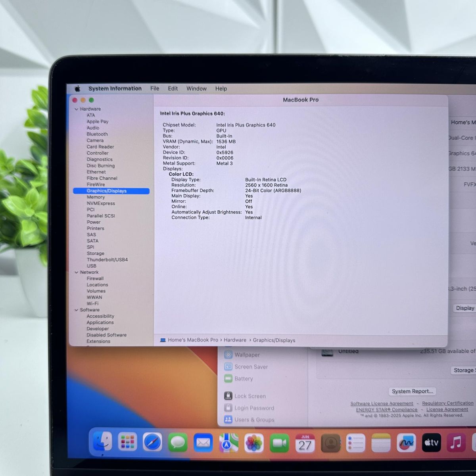The image size is (476, 476).
Task: Click Login Password icon in System Settings
Action: (x=228, y=408)
